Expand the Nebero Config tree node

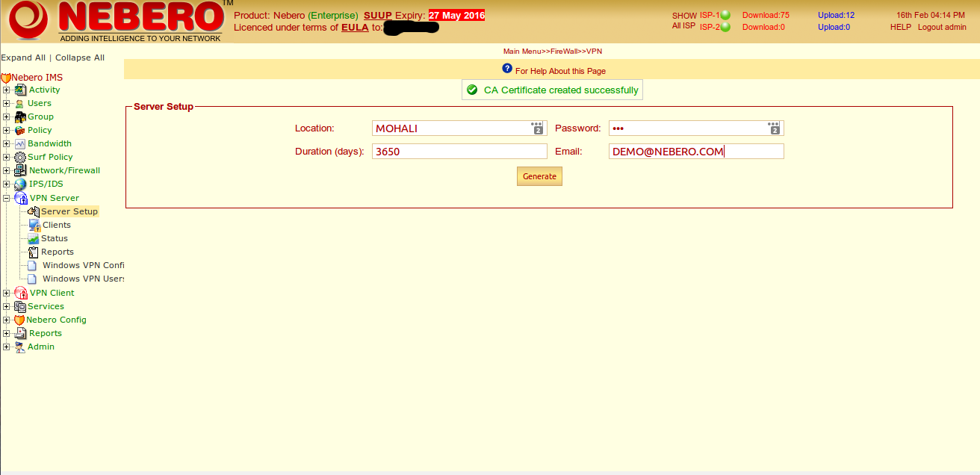pyautogui.click(x=7, y=320)
